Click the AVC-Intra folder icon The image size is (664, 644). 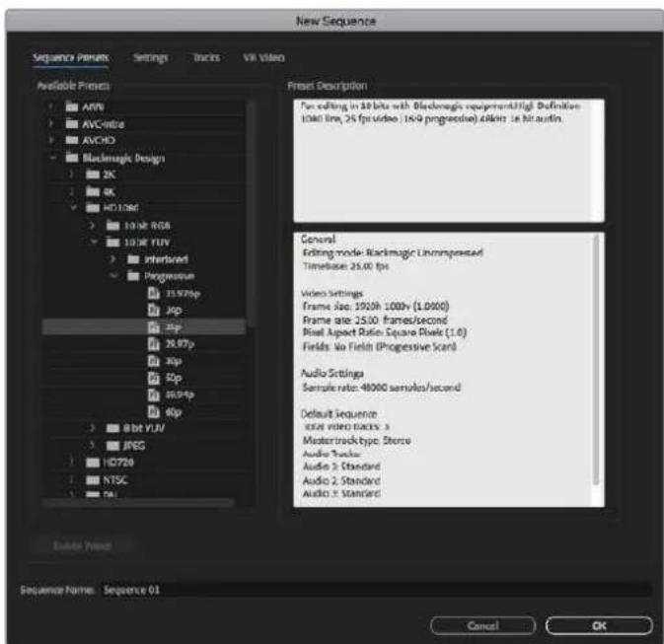click(72, 123)
